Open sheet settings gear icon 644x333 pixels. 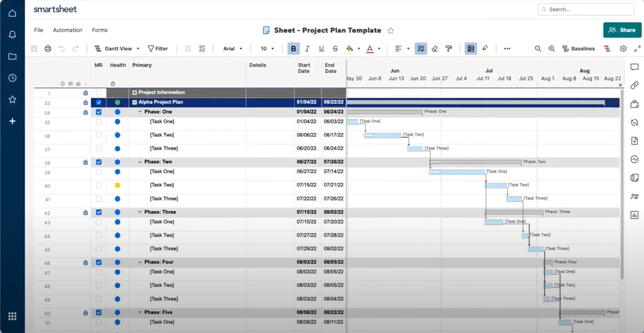(623, 49)
